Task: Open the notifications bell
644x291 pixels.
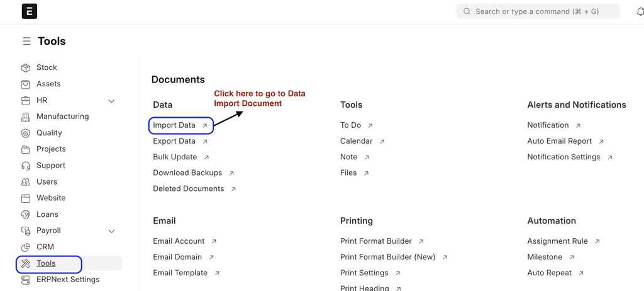Action: pyautogui.click(x=640, y=11)
